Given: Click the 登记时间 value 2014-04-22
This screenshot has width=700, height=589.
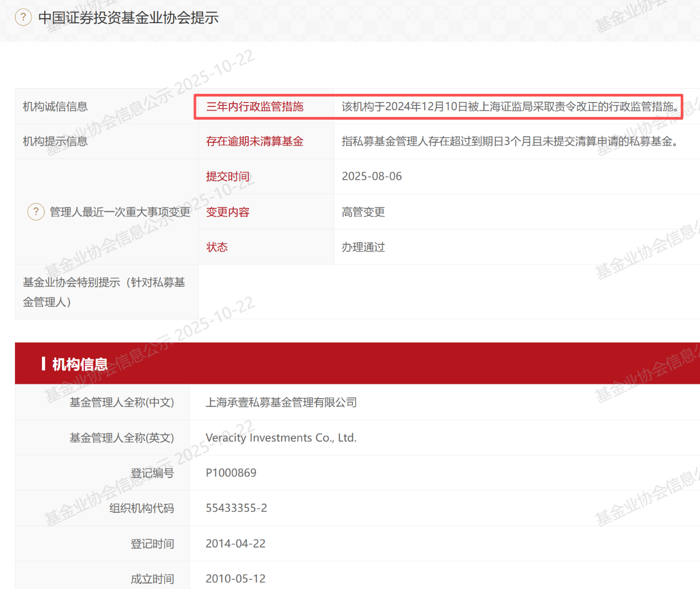Looking at the screenshot, I should point(236,543).
